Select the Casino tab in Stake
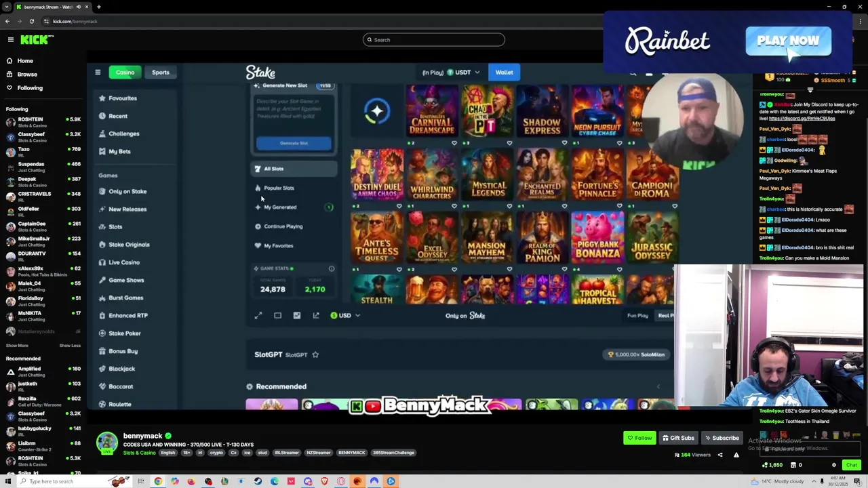 tap(125, 73)
